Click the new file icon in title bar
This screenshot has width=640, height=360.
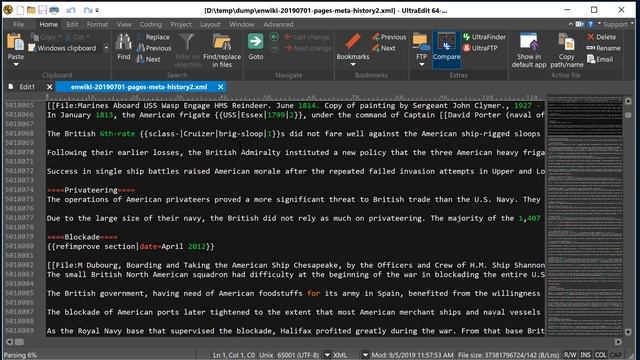20,10
